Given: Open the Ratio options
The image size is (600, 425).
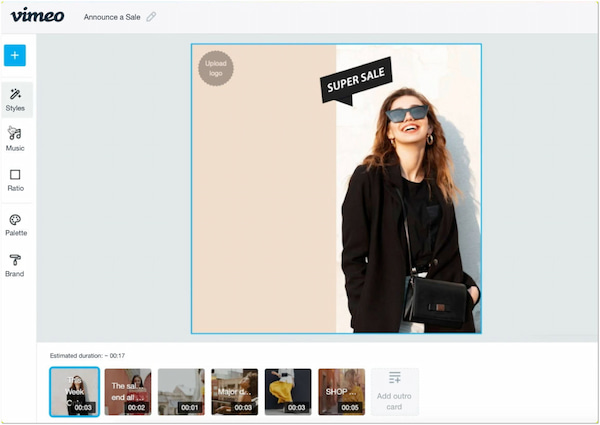Looking at the screenshot, I should [15, 180].
